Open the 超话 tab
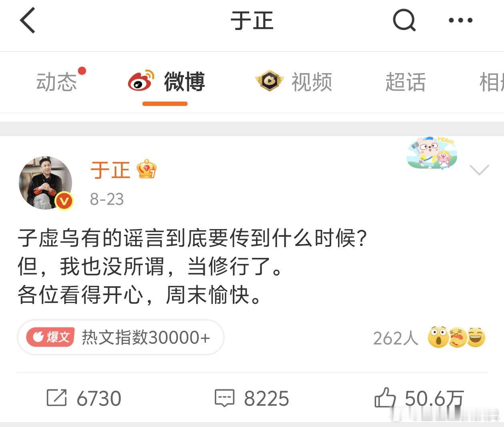 pyautogui.click(x=406, y=82)
